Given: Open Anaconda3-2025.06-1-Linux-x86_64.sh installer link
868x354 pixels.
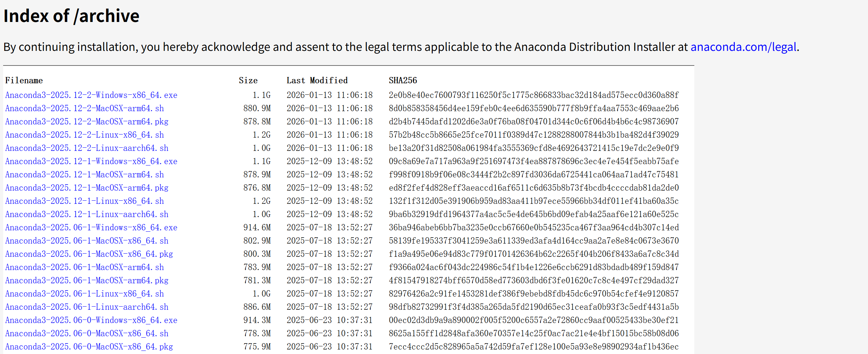Looking at the screenshot, I should pyautogui.click(x=84, y=294).
